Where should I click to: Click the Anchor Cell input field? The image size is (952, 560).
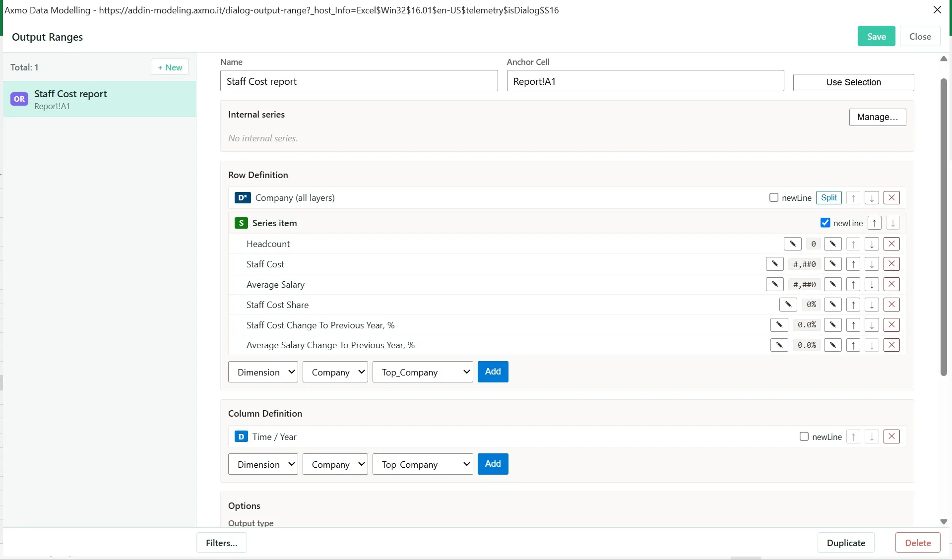(645, 81)
